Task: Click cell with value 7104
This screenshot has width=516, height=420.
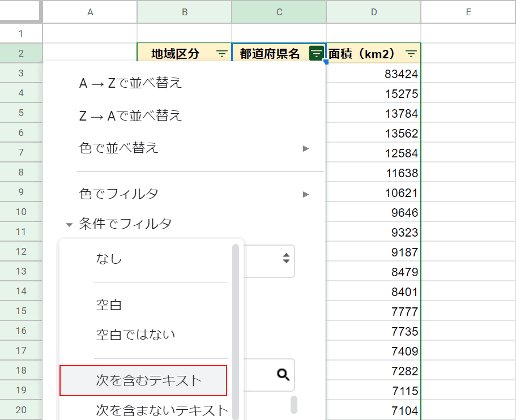Action: click(x=374, y=410)
